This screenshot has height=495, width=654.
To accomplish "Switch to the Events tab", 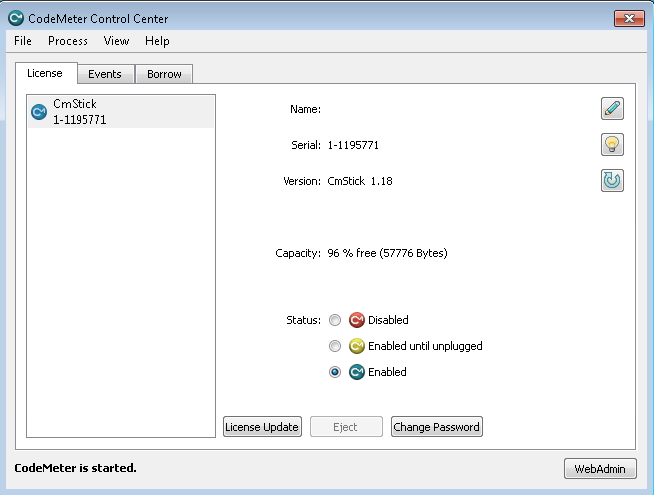I will 105,74.
